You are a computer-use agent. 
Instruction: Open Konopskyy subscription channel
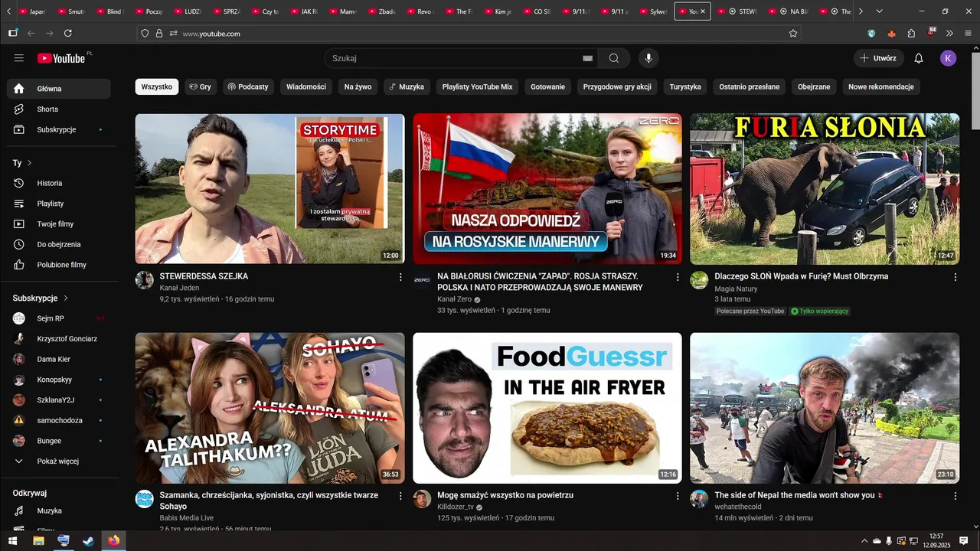click(59, 380)
